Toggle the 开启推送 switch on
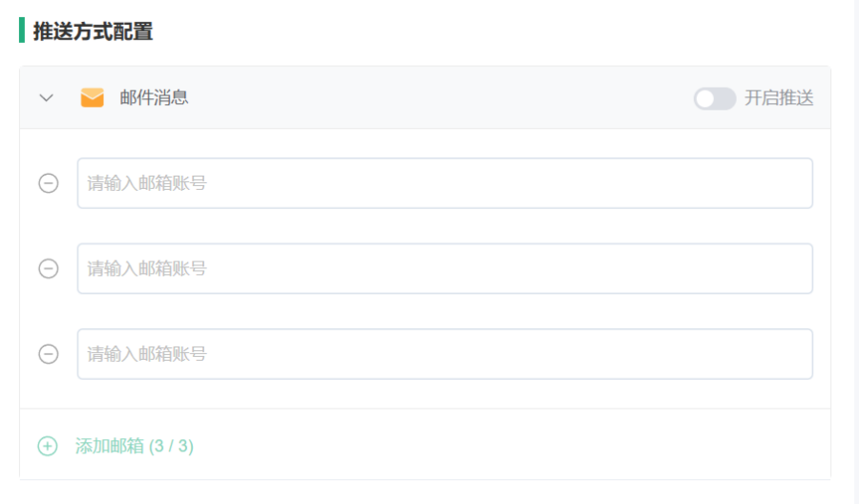The width and height of the screenshot is (859, 504). pyautogui.click(x=714, y=98)
